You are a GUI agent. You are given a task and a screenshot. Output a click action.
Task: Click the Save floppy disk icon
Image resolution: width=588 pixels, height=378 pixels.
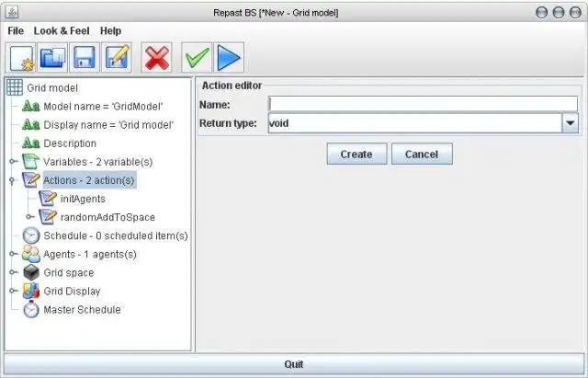(85, 57)
